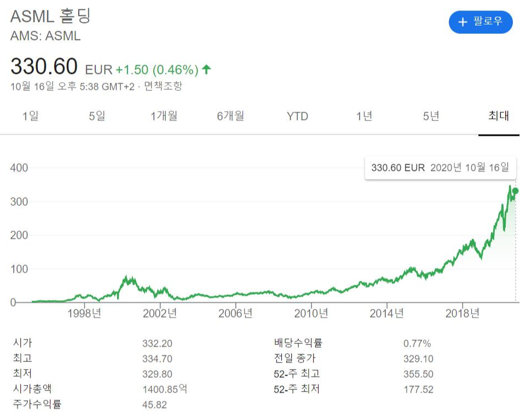
Task: Click the 시가총액 label
Action: pyautogui.click(x=32, y=389)
